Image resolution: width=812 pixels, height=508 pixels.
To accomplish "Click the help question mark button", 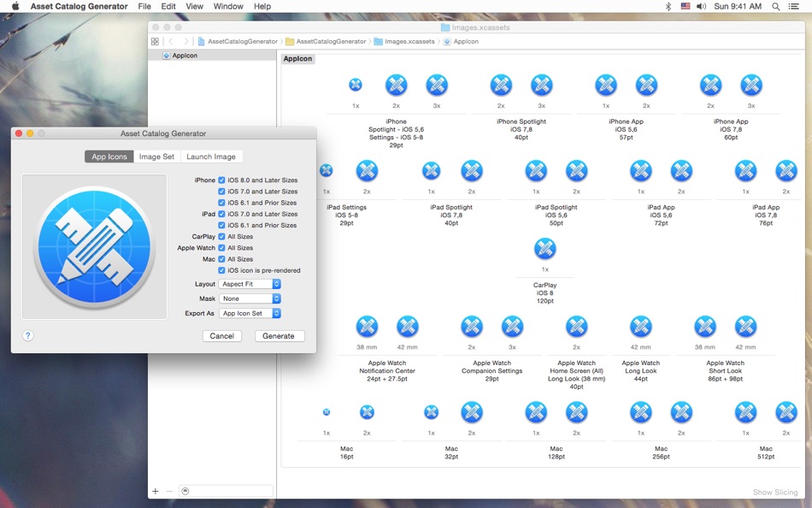I will point(28,335).
